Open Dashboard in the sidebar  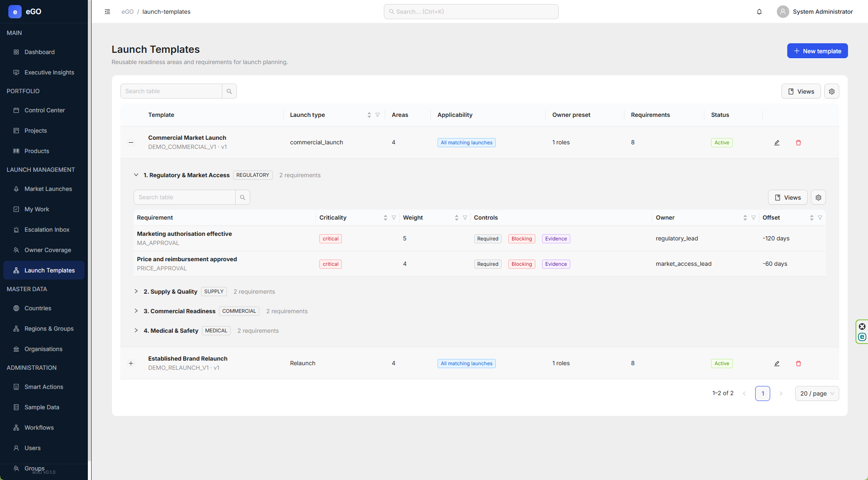[x=44, y=52]
